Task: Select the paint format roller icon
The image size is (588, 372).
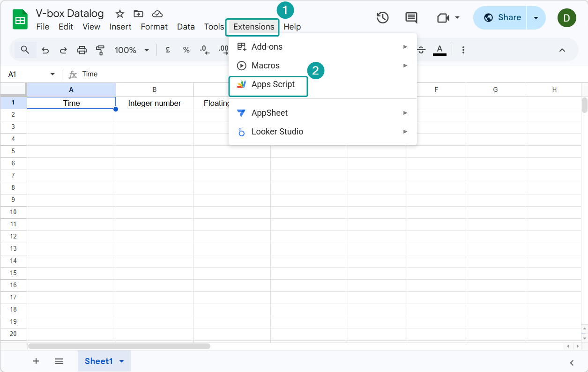Action: point(100,50)
